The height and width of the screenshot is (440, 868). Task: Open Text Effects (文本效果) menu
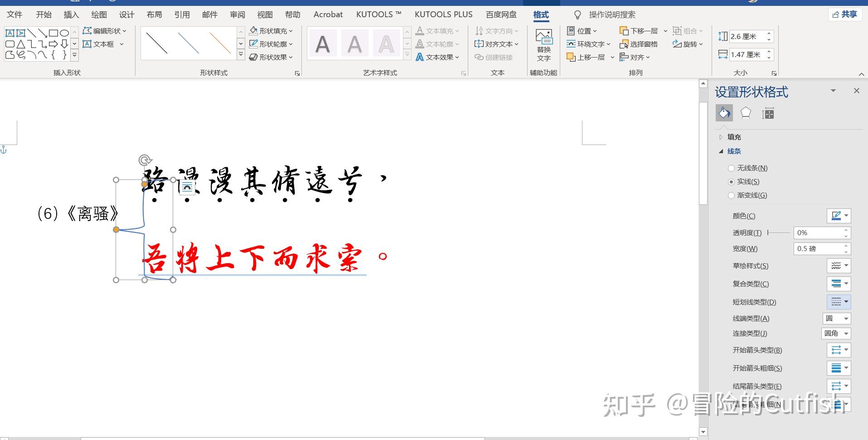(x=437, y=57)
